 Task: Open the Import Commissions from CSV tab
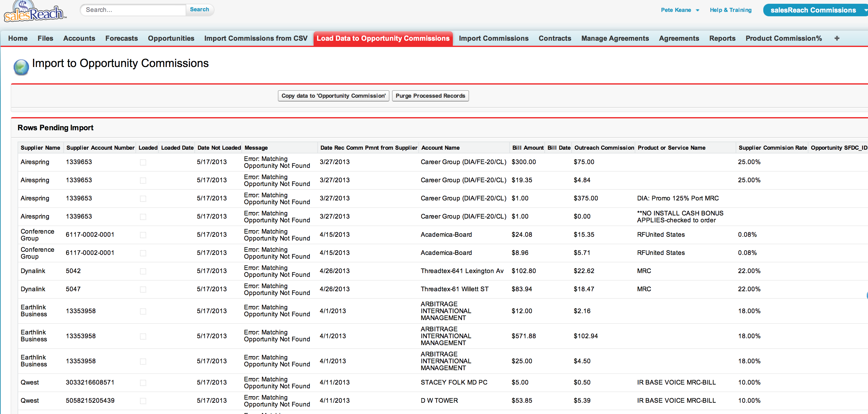tap(256, 39)
